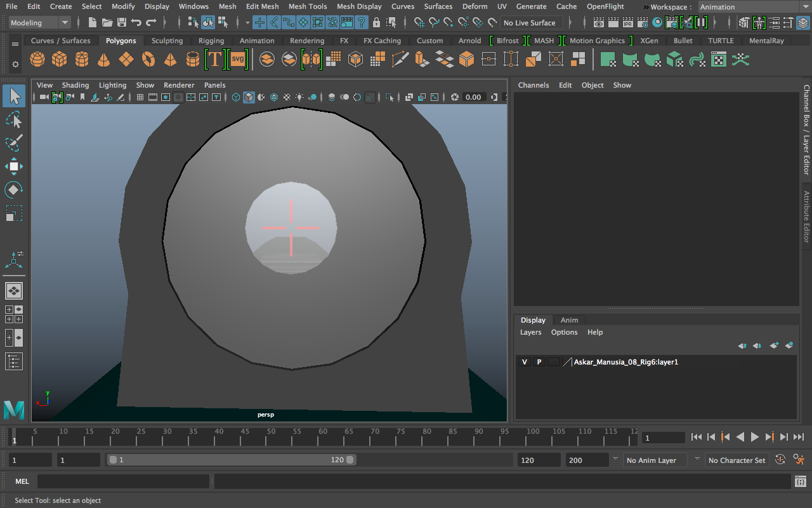The image size is (812, 508).
Task: Toggle Use All Lights in the viewport
Action: coord(299,97)
